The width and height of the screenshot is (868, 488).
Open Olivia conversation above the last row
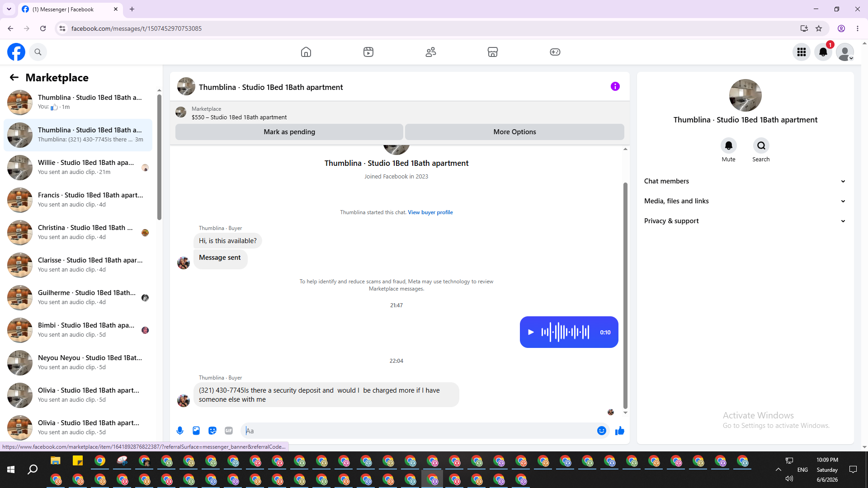(78, 395)
